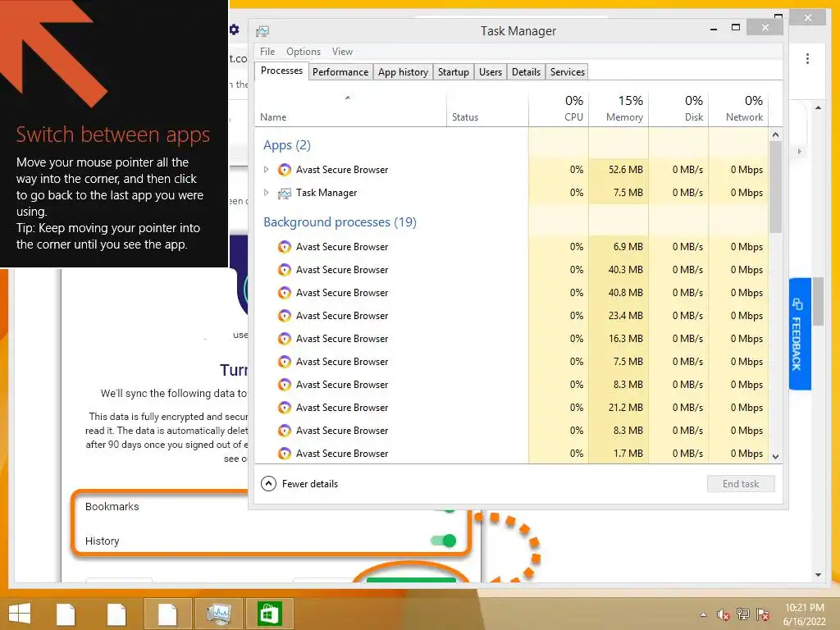Image resolution: width=840 pixels, height=630 pixels.
Task: Switch to the App history tab
Action: pyautogui.click(x=403, y=72)
